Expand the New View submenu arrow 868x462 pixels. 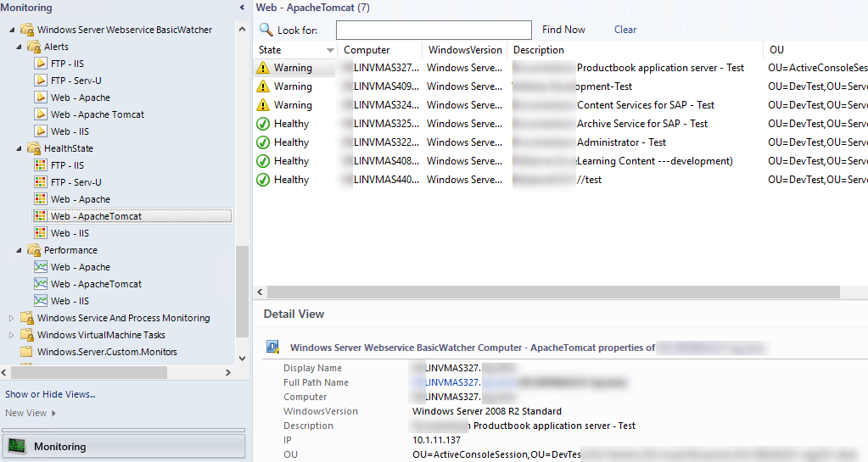pyautogui.click(x=53, y=413)
